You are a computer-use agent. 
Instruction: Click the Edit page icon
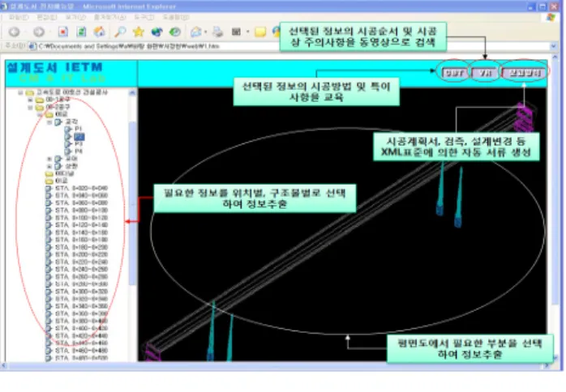[x=236, y=32]
